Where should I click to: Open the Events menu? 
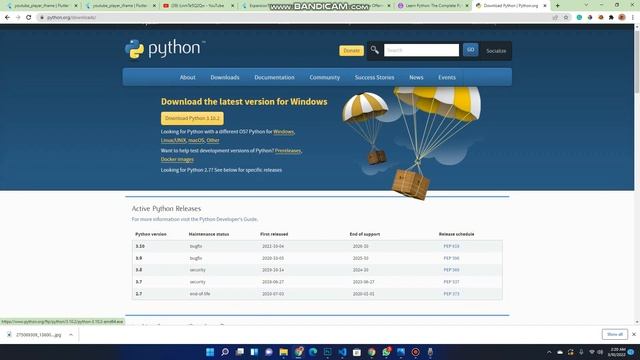pyautogui.click(x=447, y=77)
